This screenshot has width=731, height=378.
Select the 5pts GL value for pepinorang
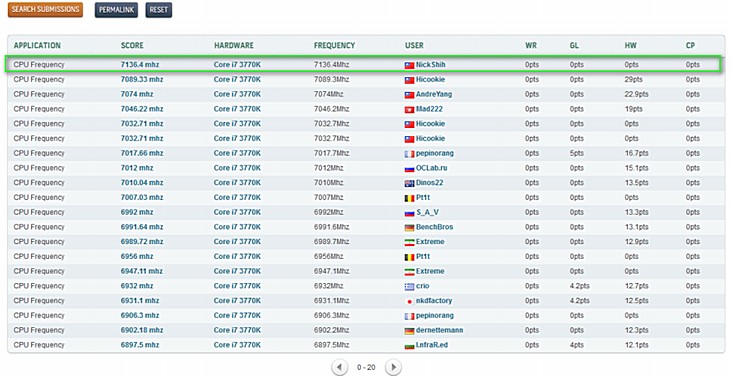click(577, 153)
